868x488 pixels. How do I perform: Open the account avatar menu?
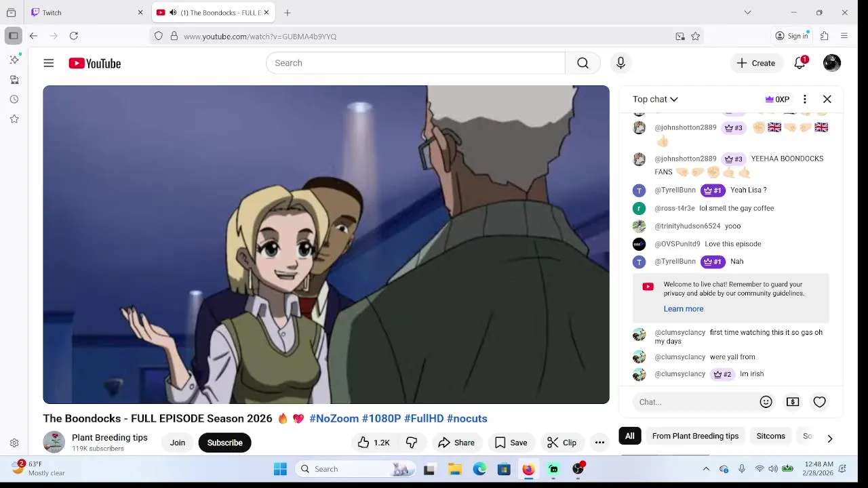(832, 63)
